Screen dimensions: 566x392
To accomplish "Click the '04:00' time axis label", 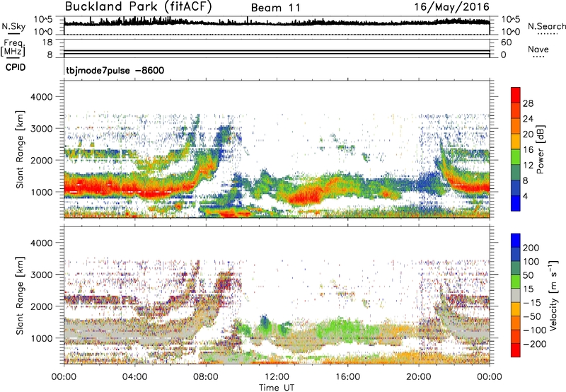I will [135, 377].
